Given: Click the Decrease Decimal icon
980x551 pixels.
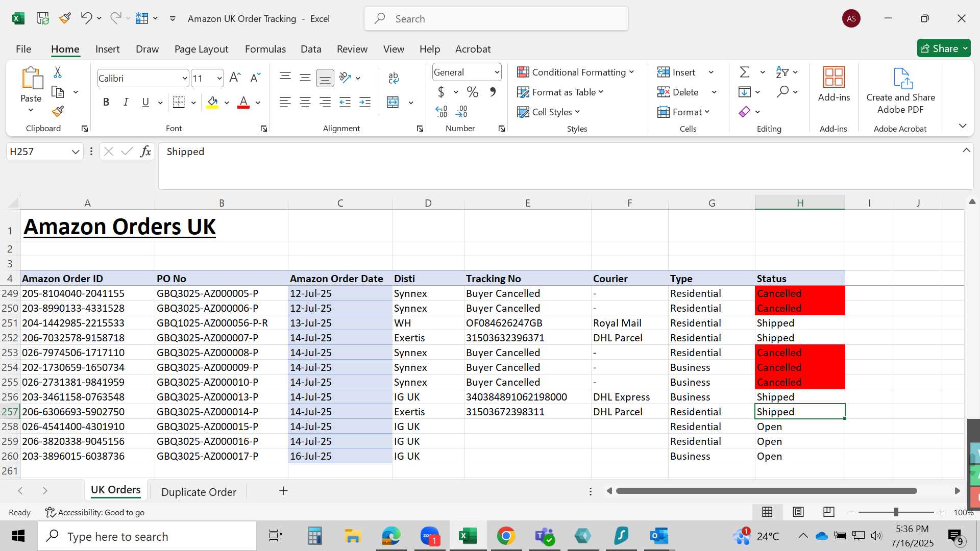Looking at the screenshot, I should (x=461, y=111).
